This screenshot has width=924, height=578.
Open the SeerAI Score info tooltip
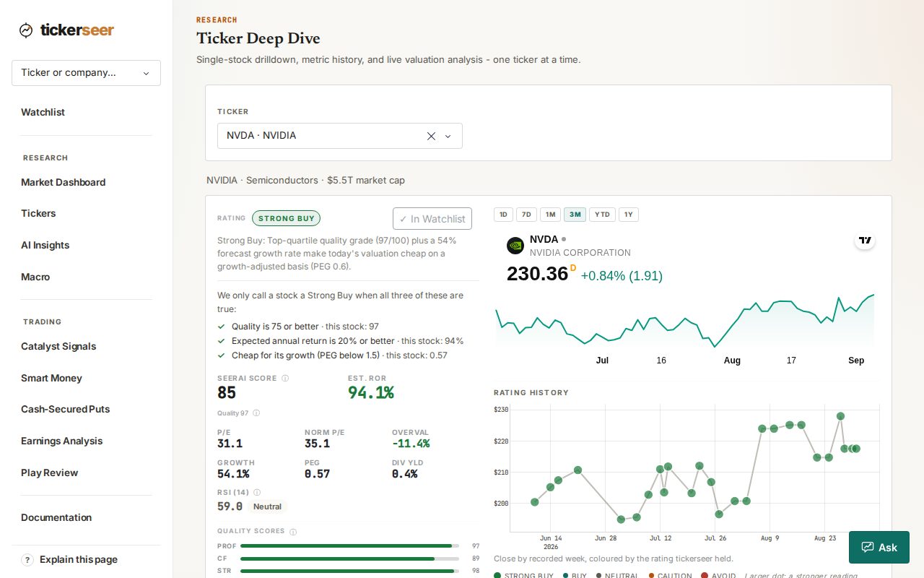(x=285, y=378)
